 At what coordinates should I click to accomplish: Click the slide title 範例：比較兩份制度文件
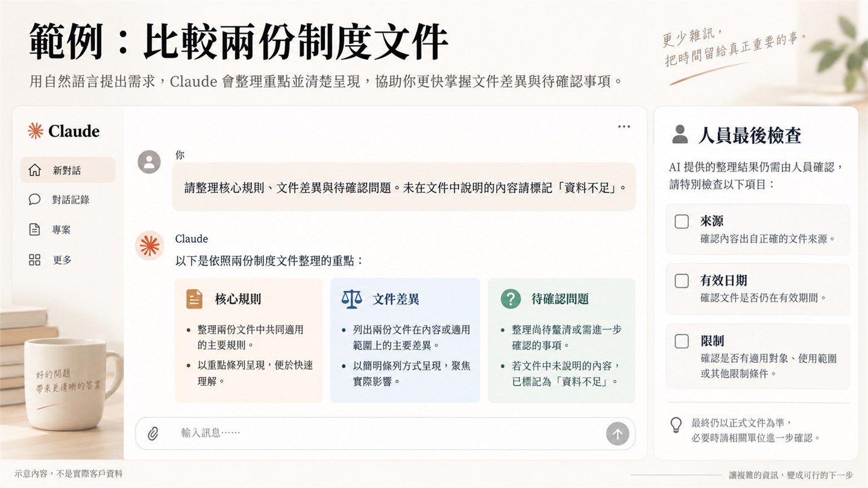pyautogui.click(x=239, y=41)
